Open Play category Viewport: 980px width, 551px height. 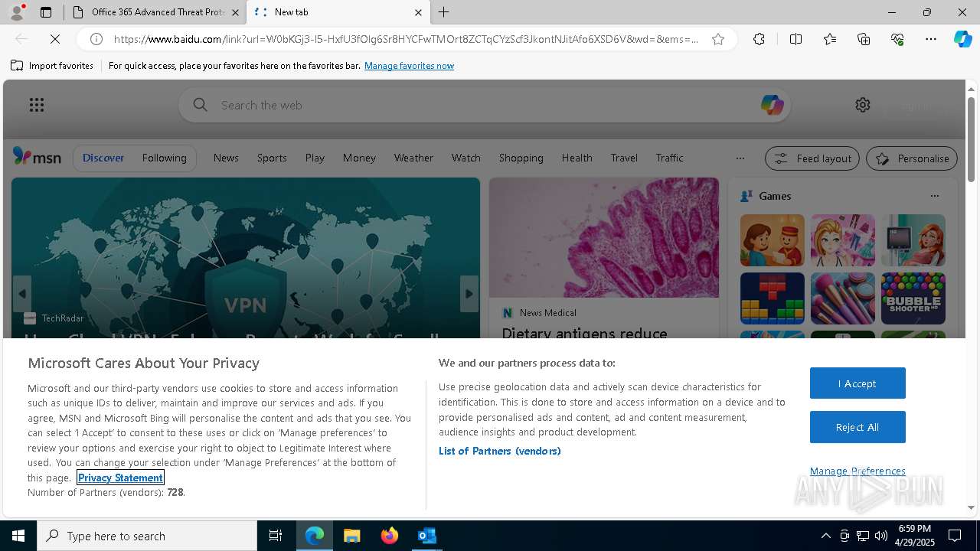[x=315, y=158]
